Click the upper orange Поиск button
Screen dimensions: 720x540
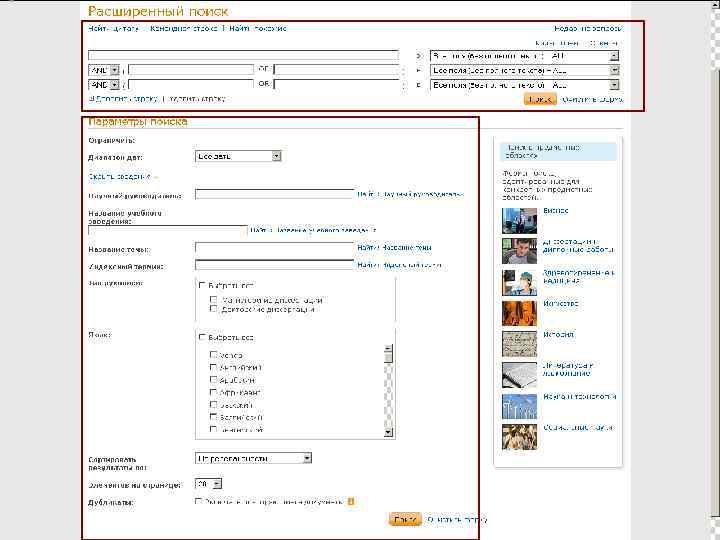540,99
